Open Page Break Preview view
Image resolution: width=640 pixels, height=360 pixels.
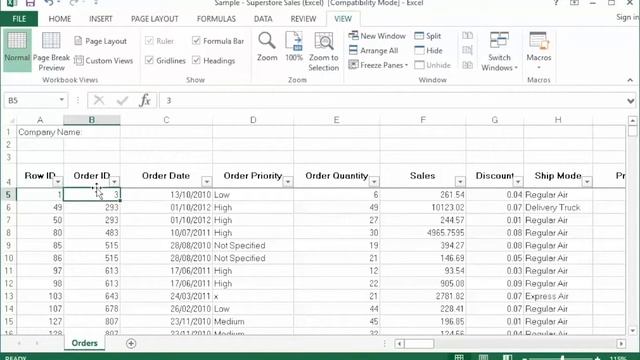(x=51, y=51)
